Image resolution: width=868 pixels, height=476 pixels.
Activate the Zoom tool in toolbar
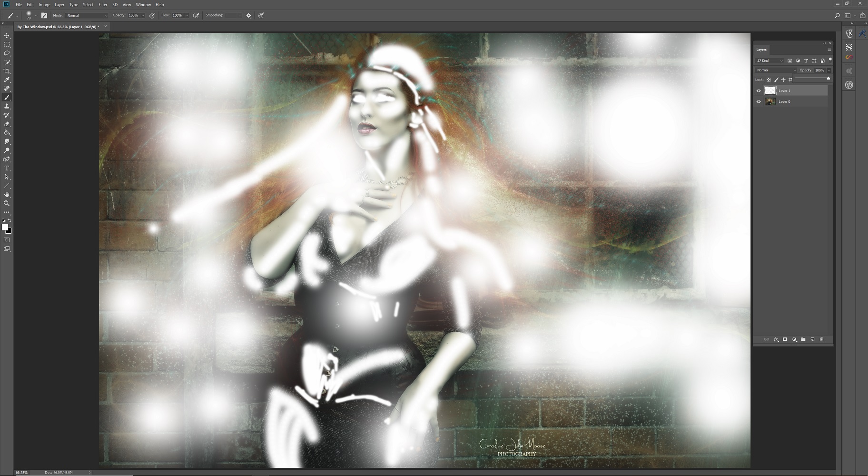(x=7, y=203)
